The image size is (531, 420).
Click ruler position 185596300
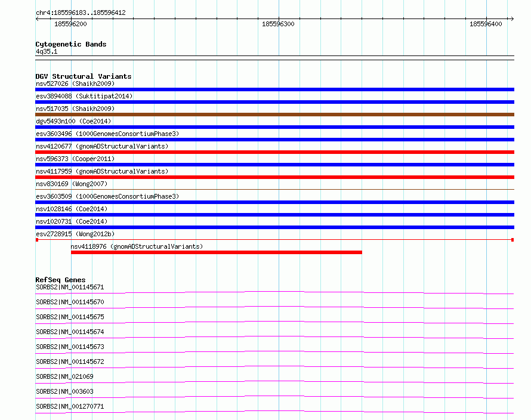(278, 24)
